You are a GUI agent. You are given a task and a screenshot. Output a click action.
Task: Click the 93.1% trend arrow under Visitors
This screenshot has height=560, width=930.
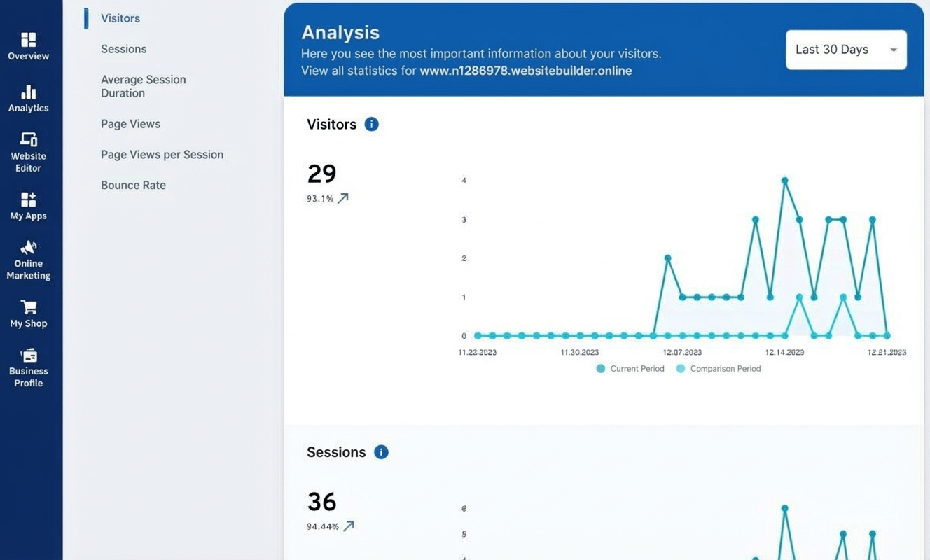tap(342, 197)
